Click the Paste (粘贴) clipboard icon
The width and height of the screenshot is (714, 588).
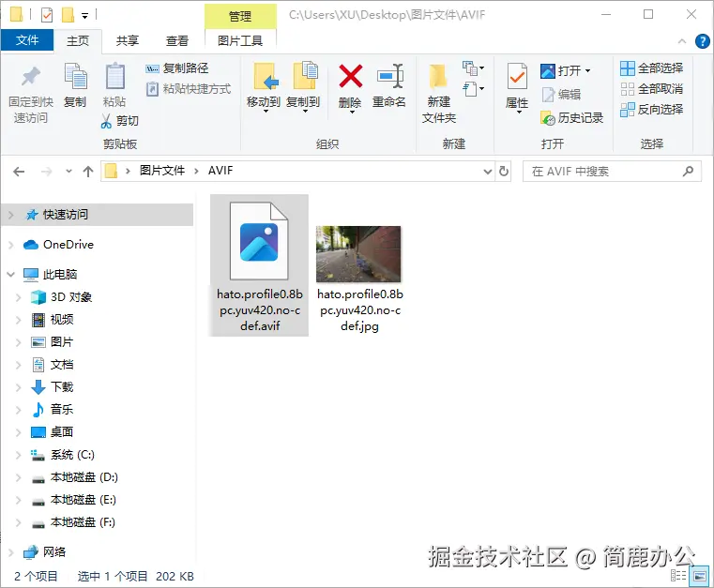point(114,76)
